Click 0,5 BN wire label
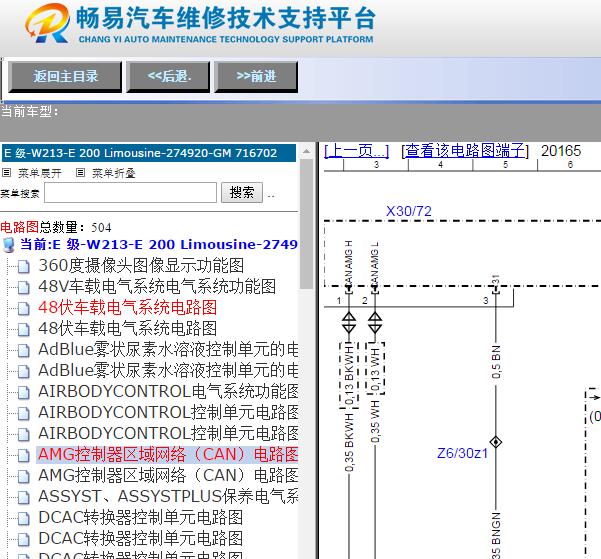Viewport: 601px width, 559px height. [x=496, y=362]
